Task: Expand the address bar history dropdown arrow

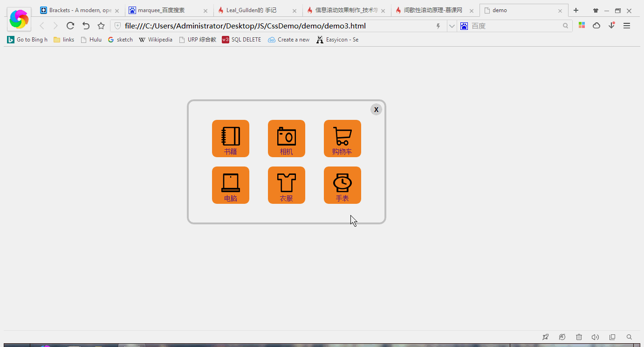Action: tap(452, 26)
